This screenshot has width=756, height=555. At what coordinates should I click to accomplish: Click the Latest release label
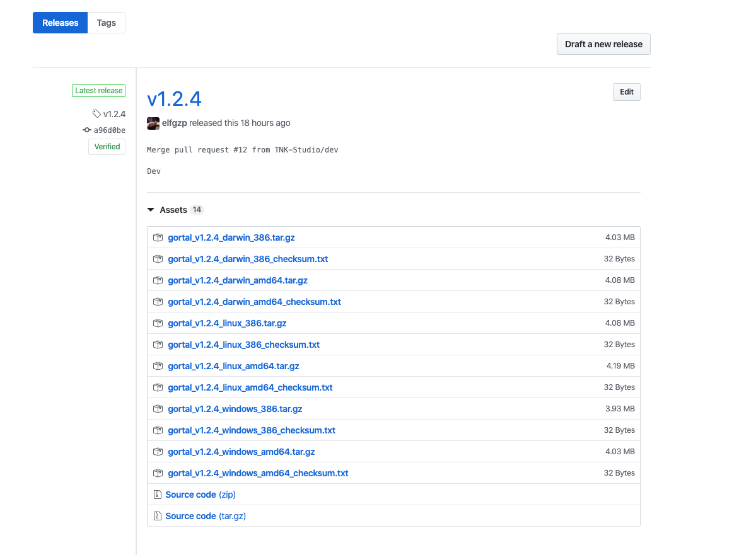98,90
